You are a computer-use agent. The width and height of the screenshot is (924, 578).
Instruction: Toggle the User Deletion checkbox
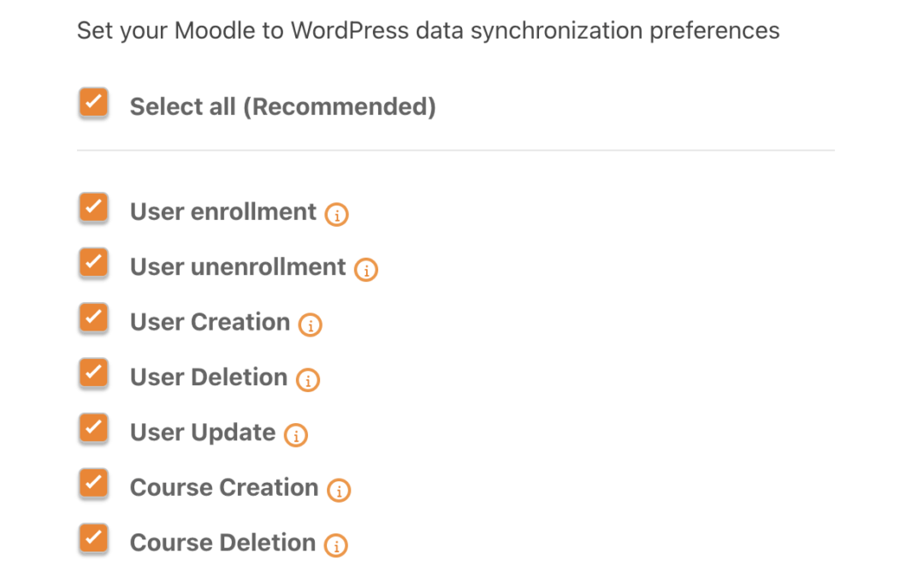coord(93,374)
